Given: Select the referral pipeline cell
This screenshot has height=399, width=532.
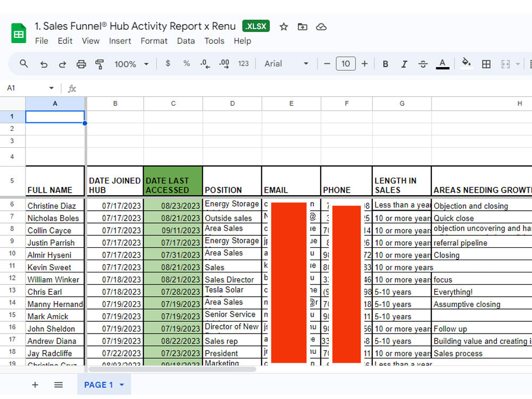Looking at the screenshot, I should coord(482,243).
